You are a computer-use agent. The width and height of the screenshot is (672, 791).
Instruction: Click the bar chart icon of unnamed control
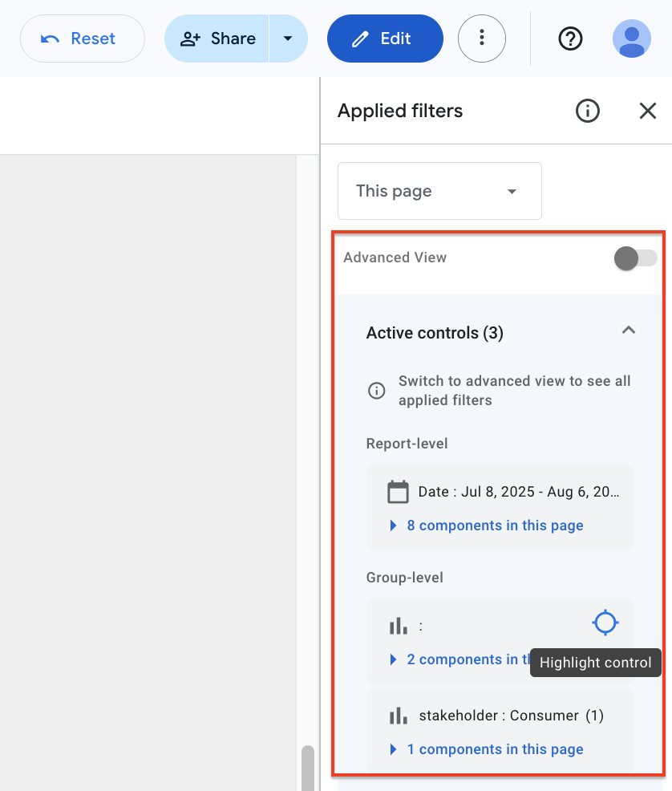[x=399, y=626]
